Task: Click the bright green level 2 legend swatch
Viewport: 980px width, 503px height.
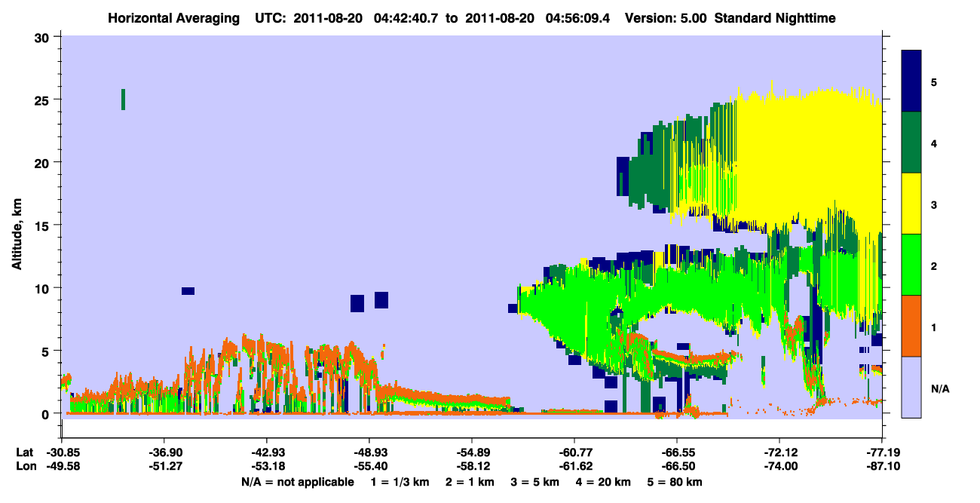Action: [x=912, y=265]
